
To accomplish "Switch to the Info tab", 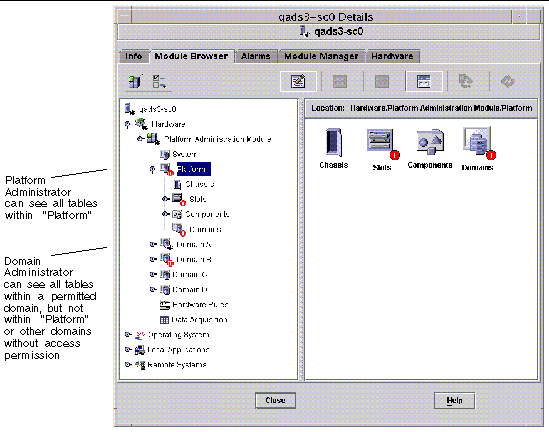I will pyautogui.click(x=133, y=56).
